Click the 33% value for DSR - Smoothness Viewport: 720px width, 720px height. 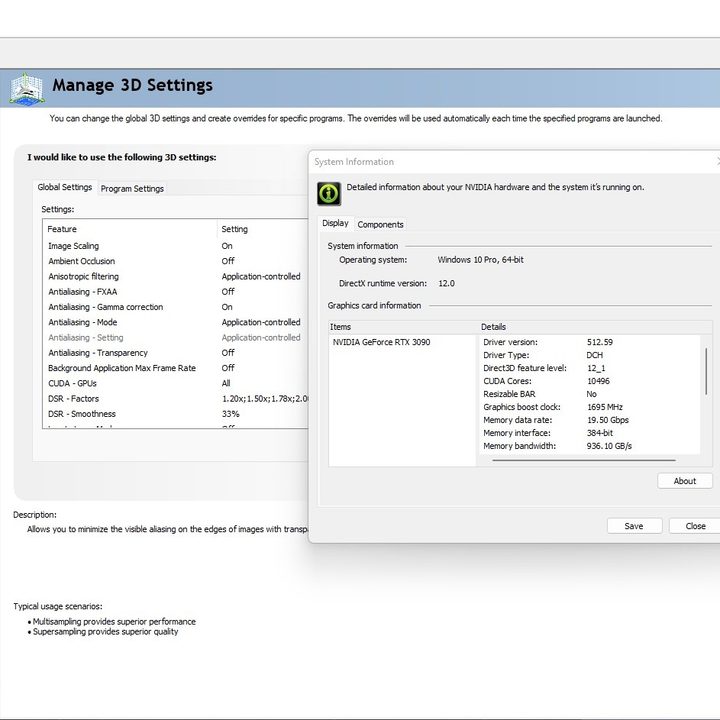(231, 414)
